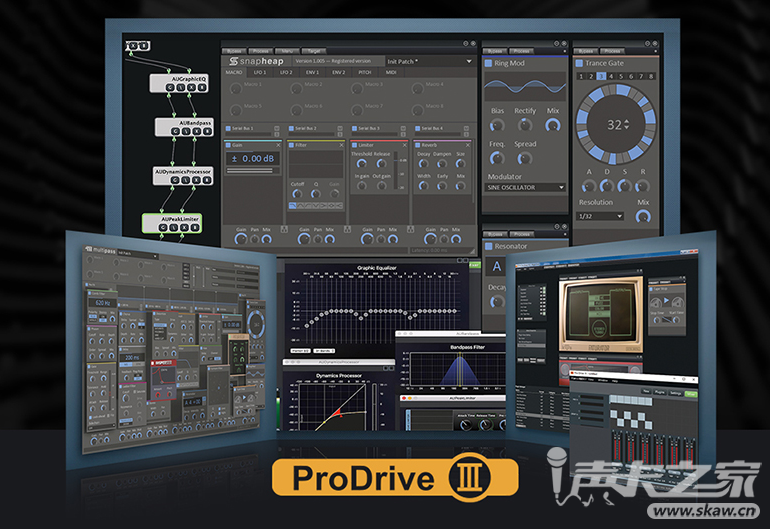Viewport: 770px width, 529px height.
Task: Remove the Filter module with its X
Action: click(341, 145)
